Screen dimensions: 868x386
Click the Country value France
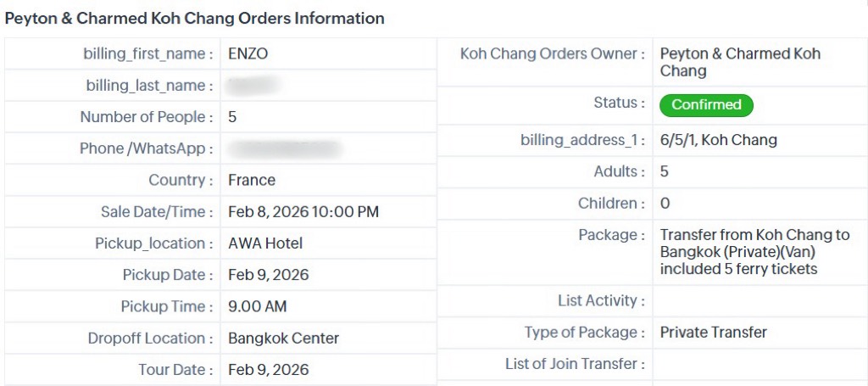coord(252,180)
